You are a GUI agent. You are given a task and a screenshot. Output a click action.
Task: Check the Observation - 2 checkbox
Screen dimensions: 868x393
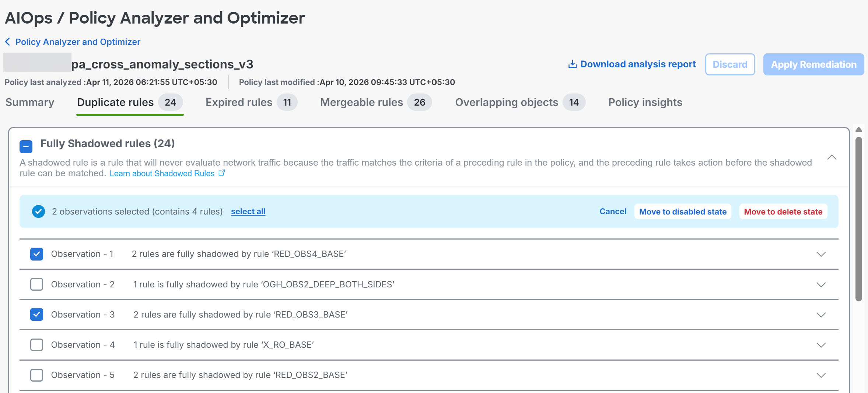[36, 284]
